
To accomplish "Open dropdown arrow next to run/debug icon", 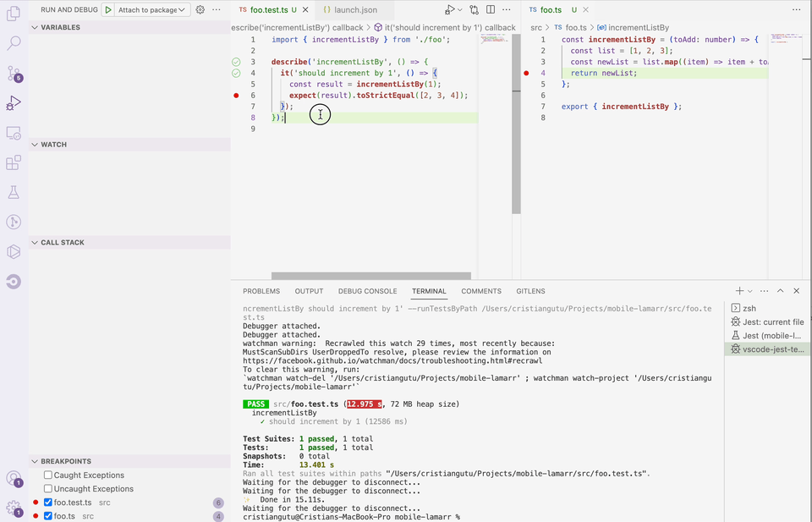I will pyautogui.click(x=460, y=10).
